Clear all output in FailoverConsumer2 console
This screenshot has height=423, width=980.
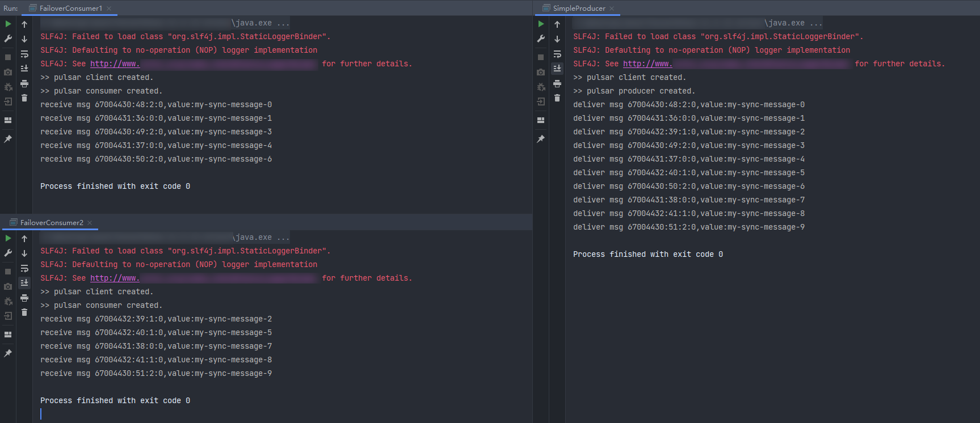coord(24,312)
